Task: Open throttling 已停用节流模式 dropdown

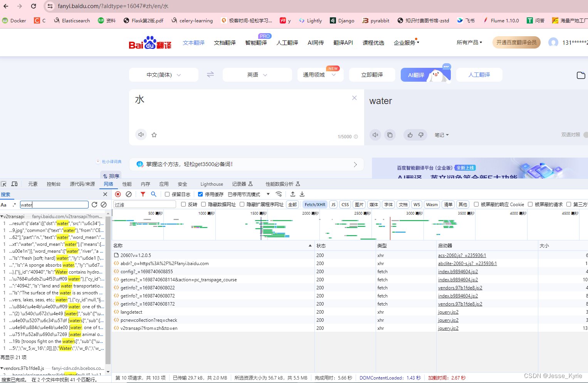Action: tap(249, 194)
